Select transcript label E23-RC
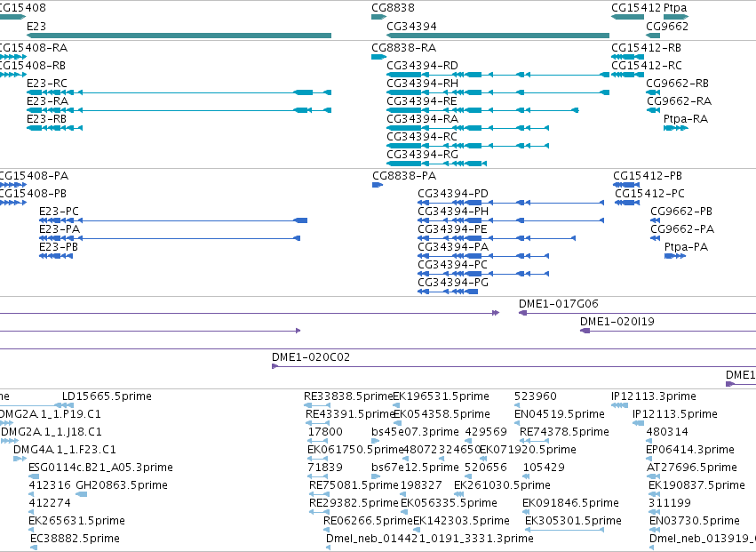 tap(47, 84)
